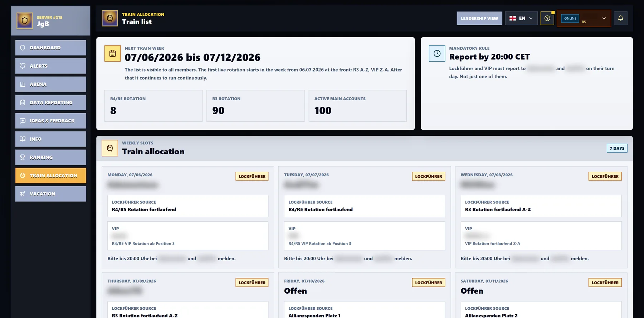Viewport: 644px width, 318px height.
Task: Open the Ranking page
Action: point(51,157)
